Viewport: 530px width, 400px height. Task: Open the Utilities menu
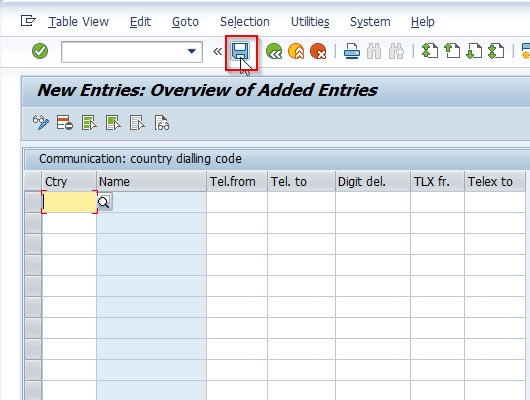(310, 22)
